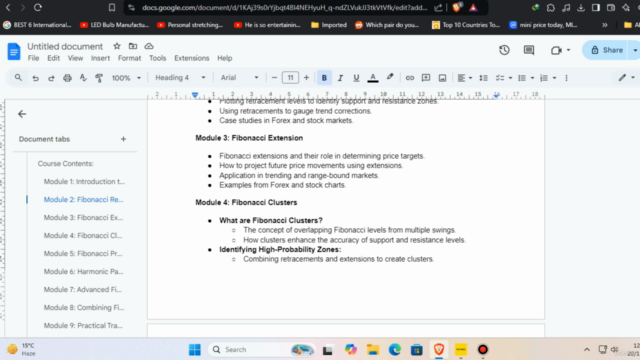The height and width of the screenshot is (360, 640).
Task: Click the browser address bar
Action: pyautogui.click(x=284, y=8)
